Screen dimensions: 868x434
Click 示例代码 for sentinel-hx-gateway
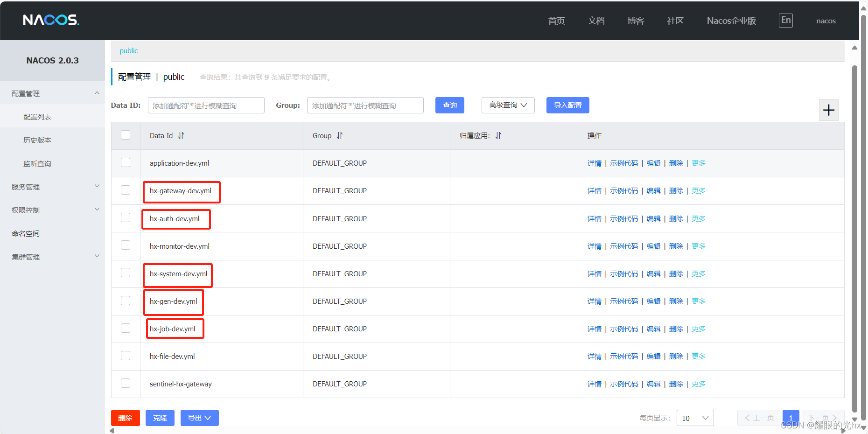[x=624, y=384]
